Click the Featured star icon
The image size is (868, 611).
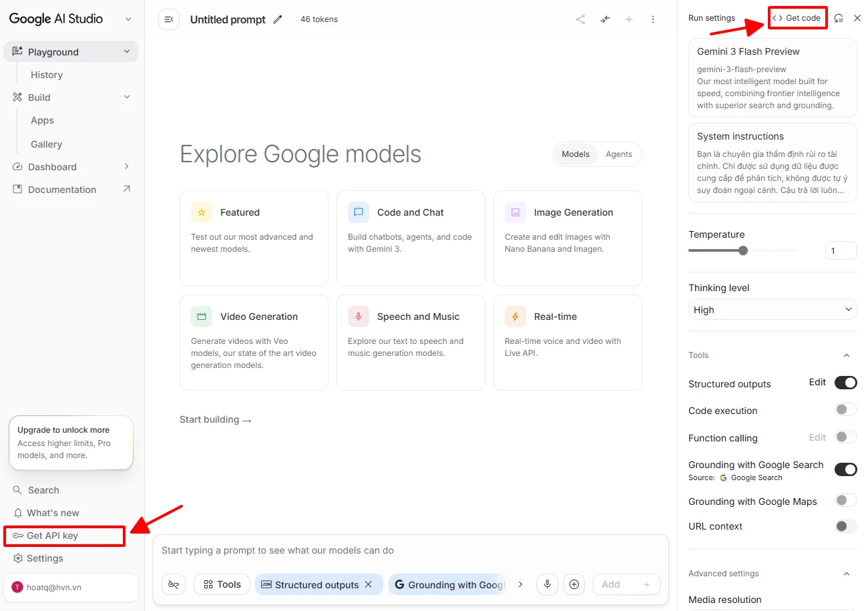point(202,212)
